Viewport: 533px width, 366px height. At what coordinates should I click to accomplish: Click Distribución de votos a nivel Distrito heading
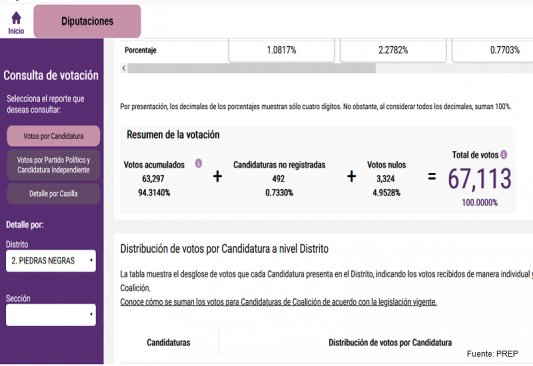[x=224, y=249]
